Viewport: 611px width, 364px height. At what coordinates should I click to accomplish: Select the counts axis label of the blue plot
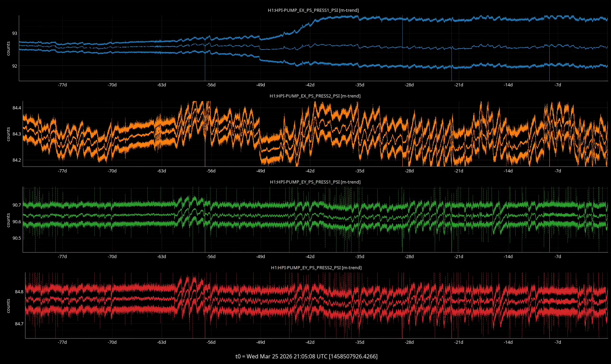(8, 48)
